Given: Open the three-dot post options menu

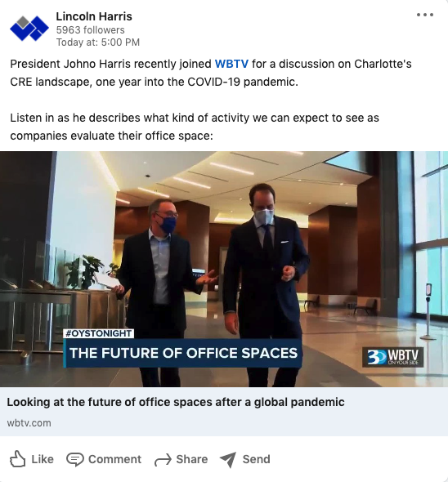Looking at the screenshot, I should coord(425,15).
